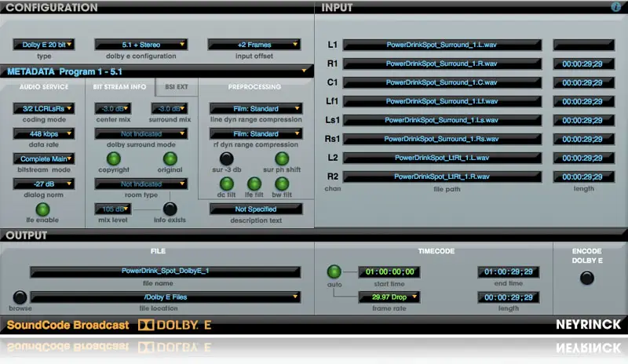Open the -27 dB dialog norm dropdown
628x364 pixels.
pos(44,184)
